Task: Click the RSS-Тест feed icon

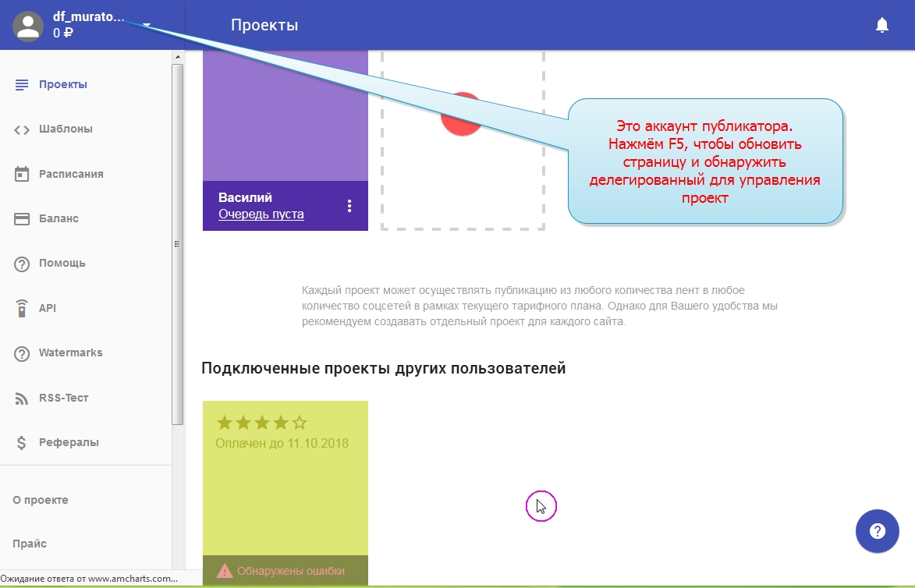Action: point(22,398)
